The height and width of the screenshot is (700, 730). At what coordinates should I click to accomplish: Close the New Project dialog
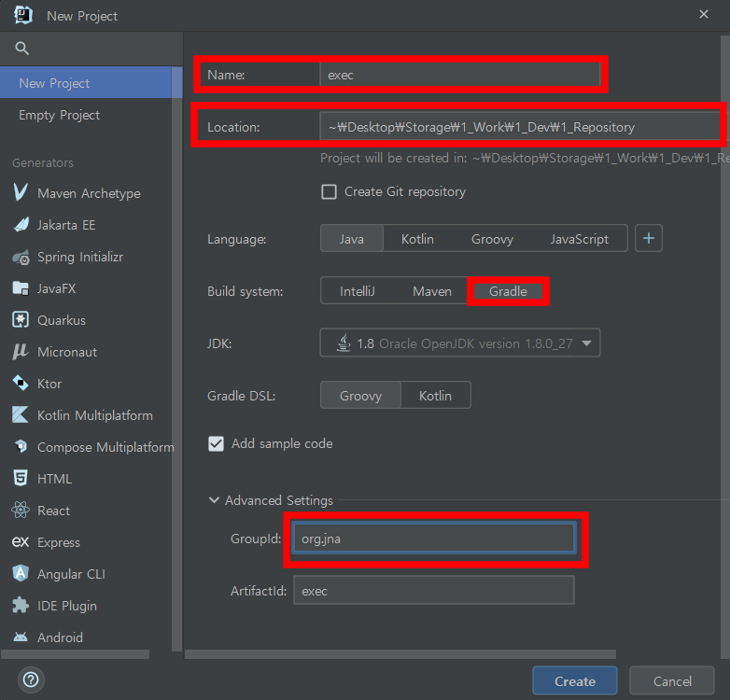coord(704,14)
